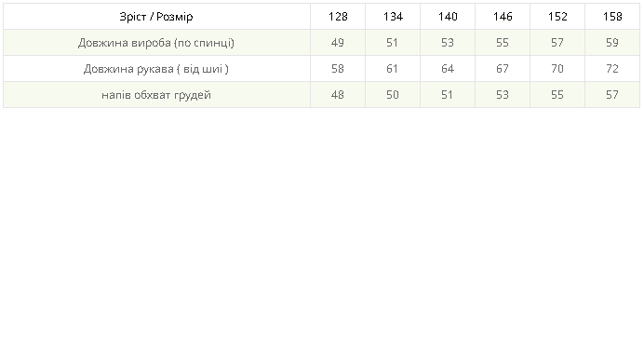This screenshot has height=353, width=644.
Task: Click sleeve length value 70
Action: (557, 69)
